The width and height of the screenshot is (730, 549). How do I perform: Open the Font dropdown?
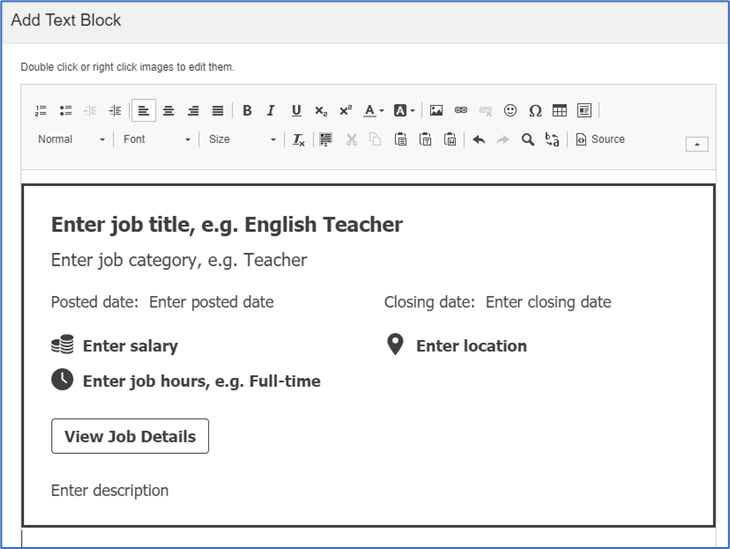pyautogui.click(x=156, y=139)
